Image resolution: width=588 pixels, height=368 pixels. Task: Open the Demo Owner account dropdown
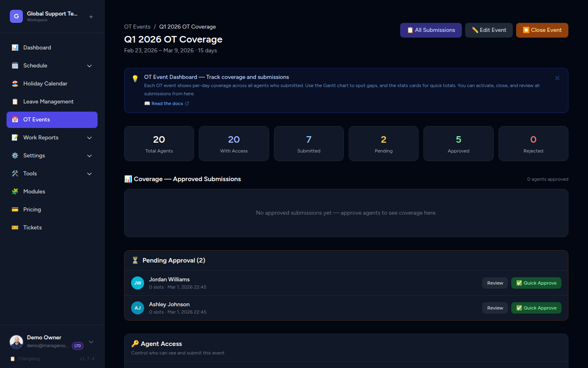coord(91,342)
